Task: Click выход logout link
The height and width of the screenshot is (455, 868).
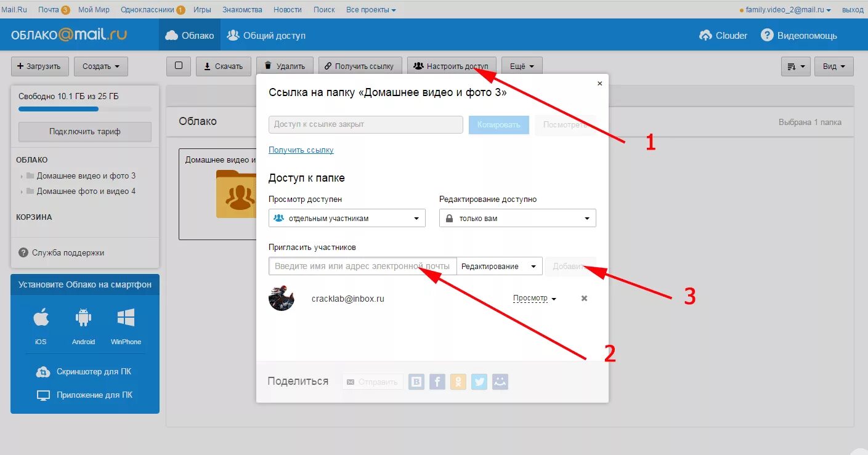Action: click(x=853, y=10)
